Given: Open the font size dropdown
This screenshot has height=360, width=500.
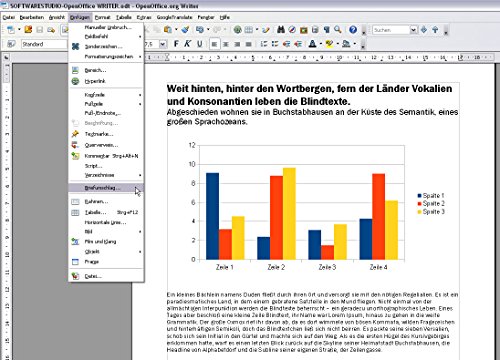Looking at the screenshot, I should tap(163, 44).
